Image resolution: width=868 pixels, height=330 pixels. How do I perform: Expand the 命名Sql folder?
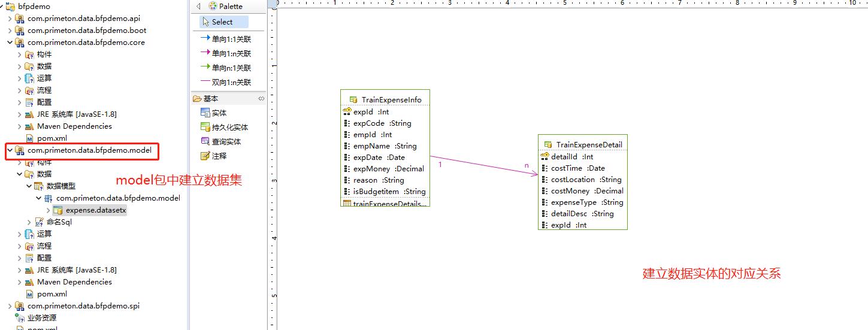click(29, 222)
